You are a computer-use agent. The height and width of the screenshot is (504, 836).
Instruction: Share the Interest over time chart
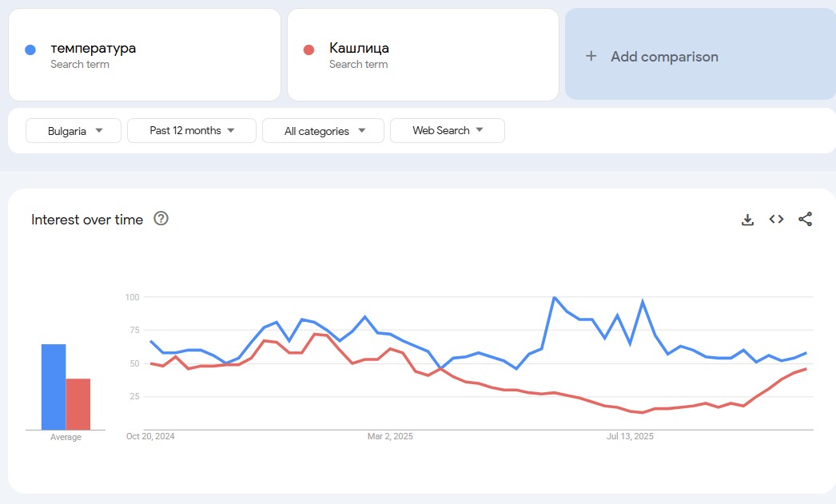point(805,220)
